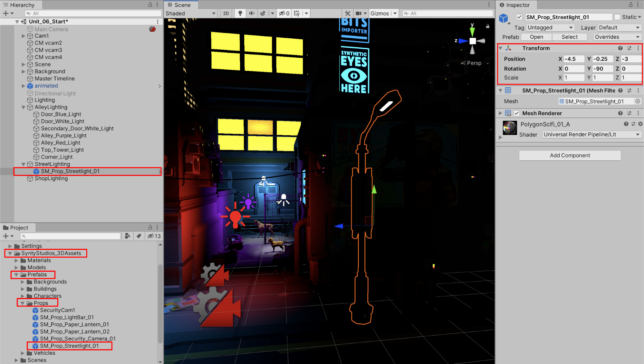Toggle scene effects layers icon
This screenshot has height=364, width=644.
pos(263,13)
